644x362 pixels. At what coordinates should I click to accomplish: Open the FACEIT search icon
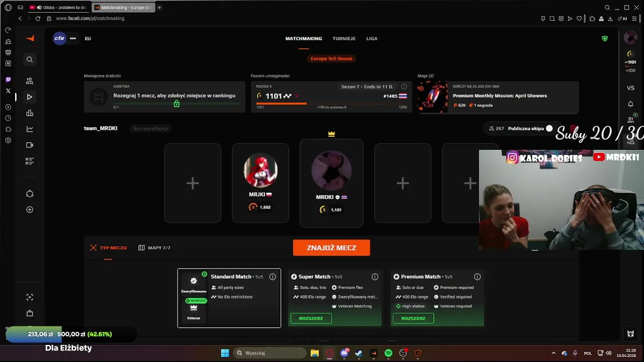pos(30,59)
